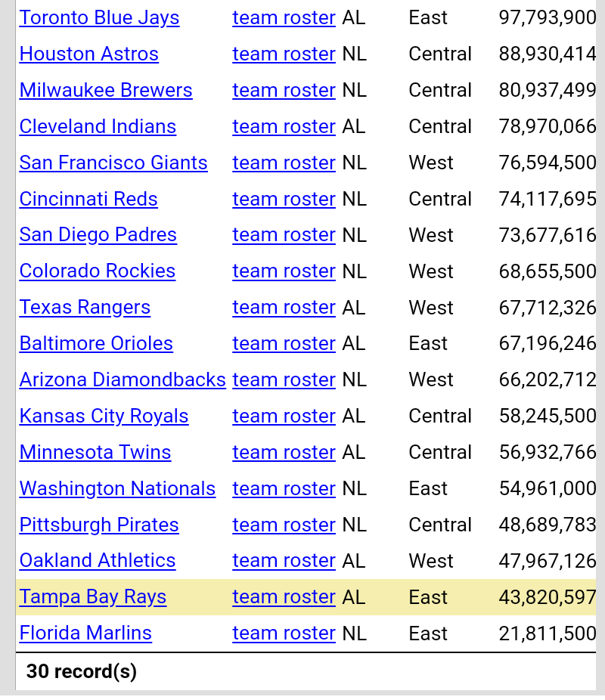The width and height of the screenshot is (605, 700).
Task: Click the Oakland Athletics team link
Action: (x=98, y=560)
